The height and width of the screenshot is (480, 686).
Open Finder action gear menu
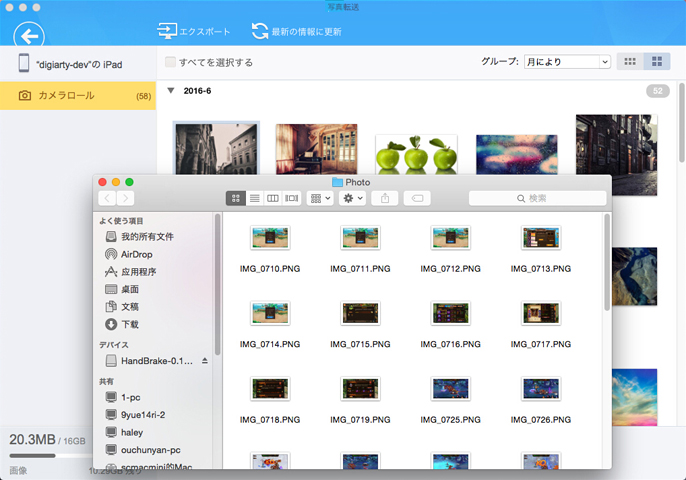tap(352, 198)
